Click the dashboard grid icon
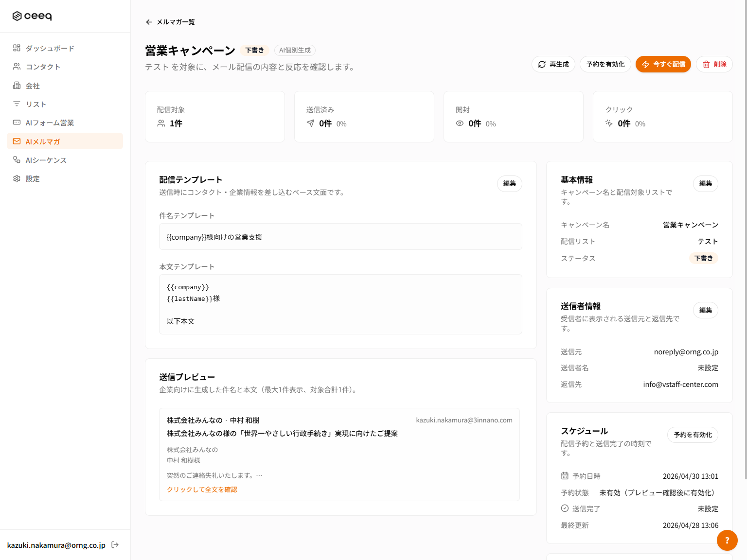This screenshot has width=747, height=560. 17,48
